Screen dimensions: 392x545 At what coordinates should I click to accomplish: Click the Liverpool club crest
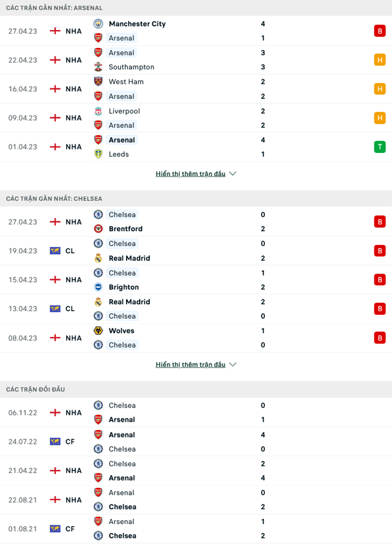pyautogui.click(x=99, y=111)
